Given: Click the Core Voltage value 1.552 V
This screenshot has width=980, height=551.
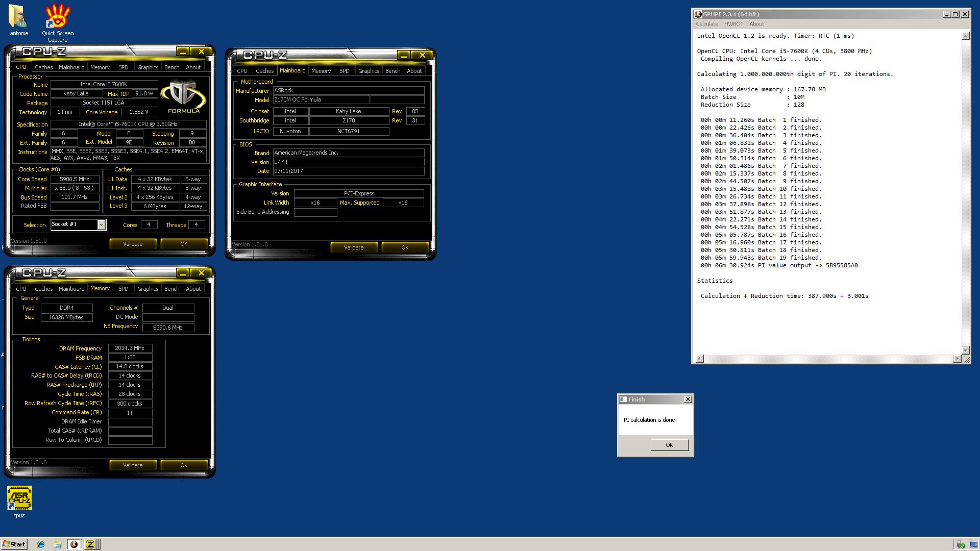Looking at the screenshot, I should [139, 112].
